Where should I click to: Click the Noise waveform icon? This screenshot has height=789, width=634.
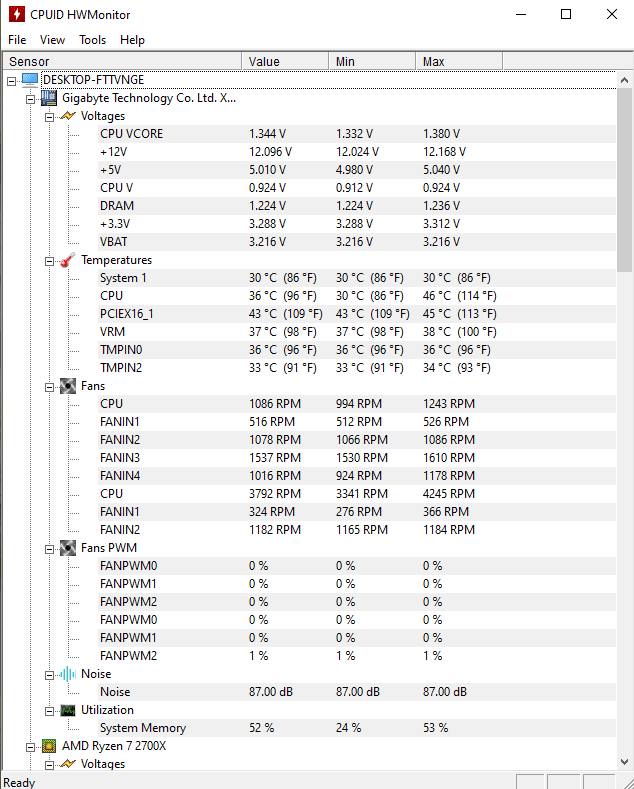tap(68, 674)
